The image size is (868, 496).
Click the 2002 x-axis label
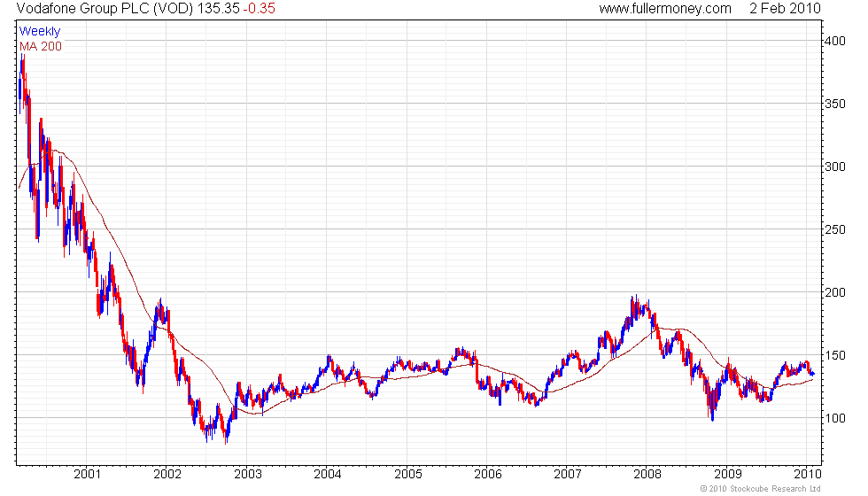[167, 474]
